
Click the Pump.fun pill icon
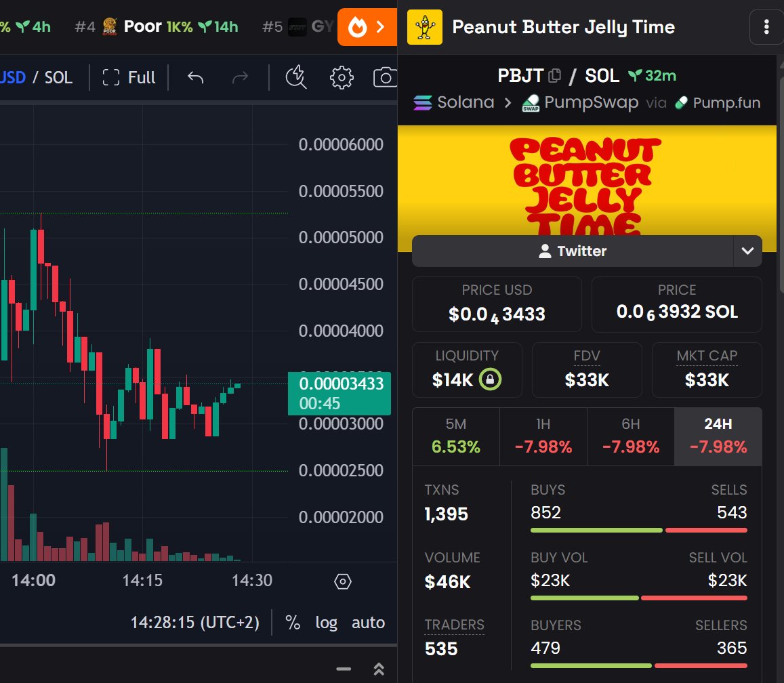(681, 103)
